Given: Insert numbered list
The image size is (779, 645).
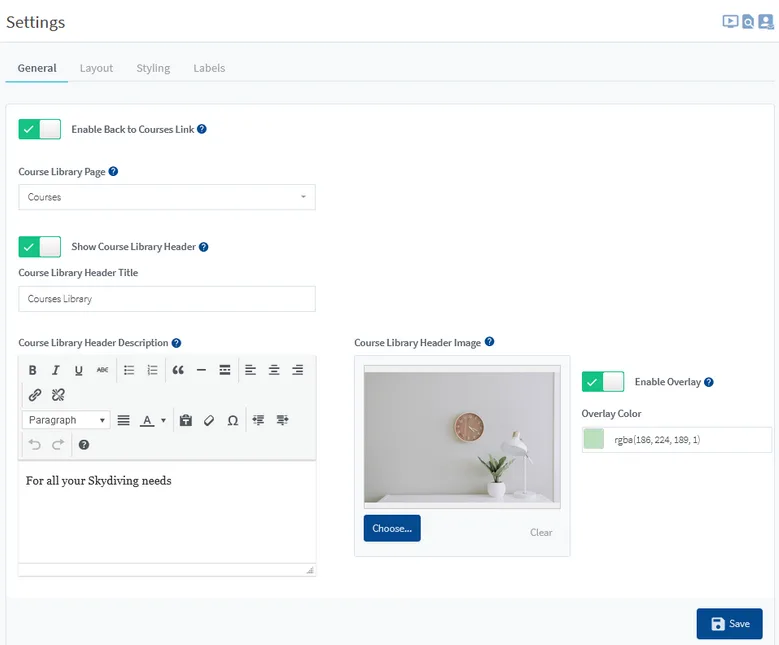Looking at the screenshot, I should 153,370.
